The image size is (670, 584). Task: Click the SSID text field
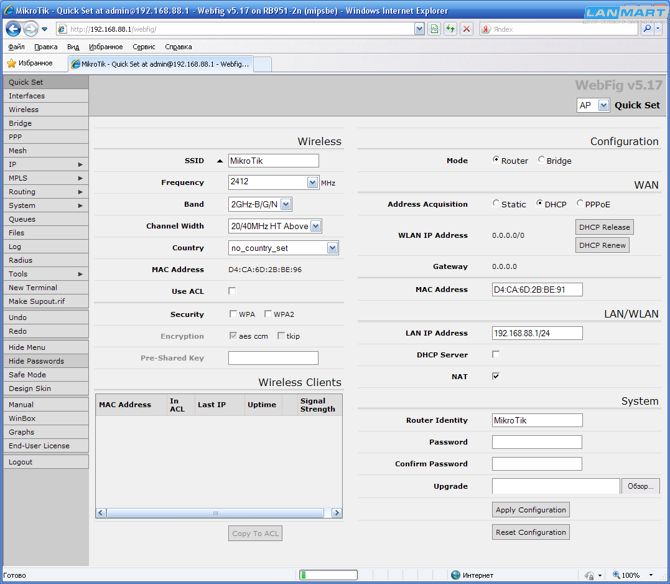[x=273, y=161]
